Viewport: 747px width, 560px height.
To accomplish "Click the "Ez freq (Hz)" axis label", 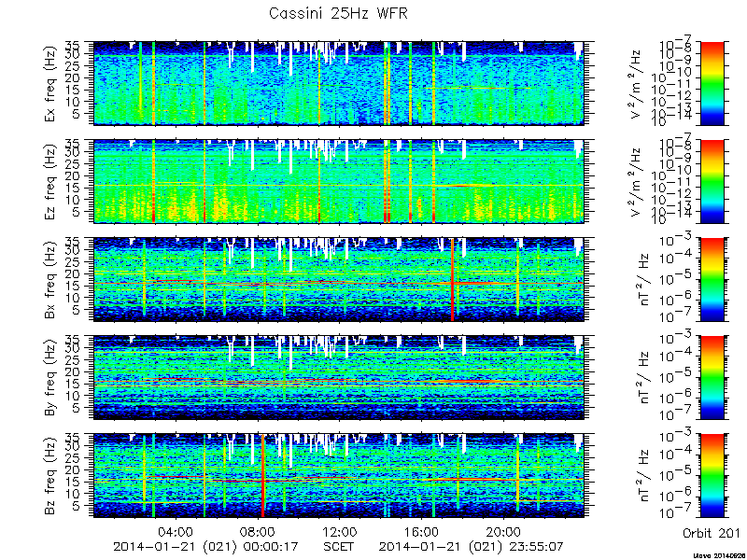I will pos(51,181).
